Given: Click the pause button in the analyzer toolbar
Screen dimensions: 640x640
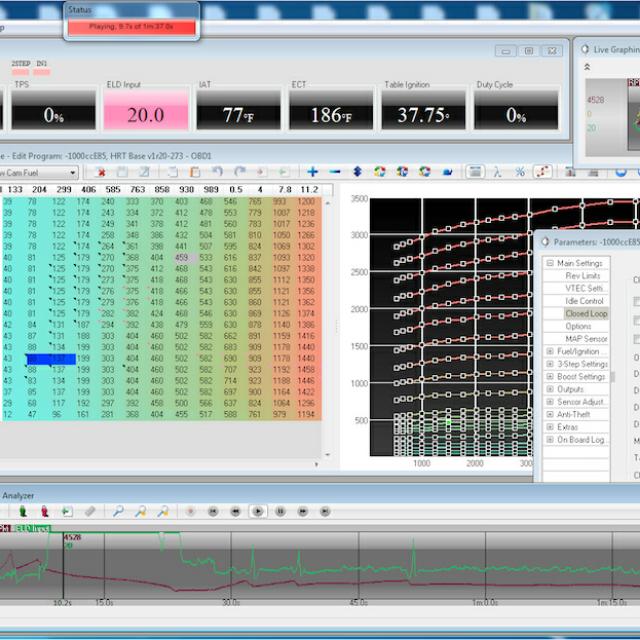Looking at the screenshot, I should coord(280,511).
